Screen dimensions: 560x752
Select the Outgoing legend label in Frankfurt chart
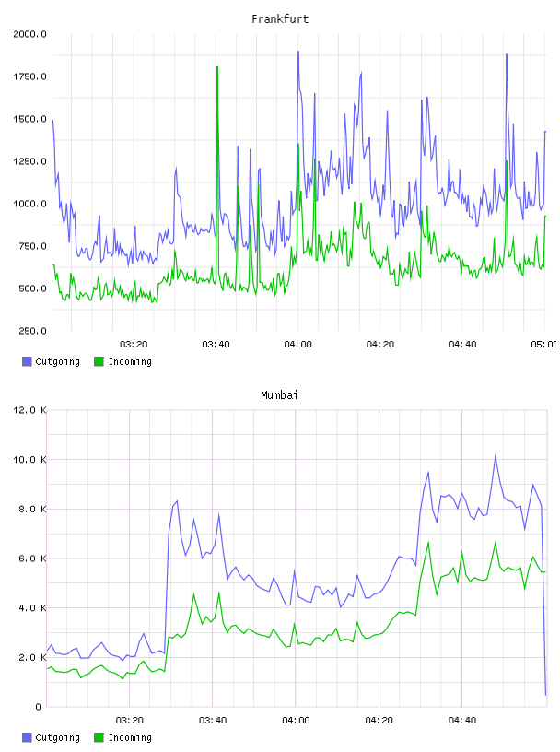[57, 362]
